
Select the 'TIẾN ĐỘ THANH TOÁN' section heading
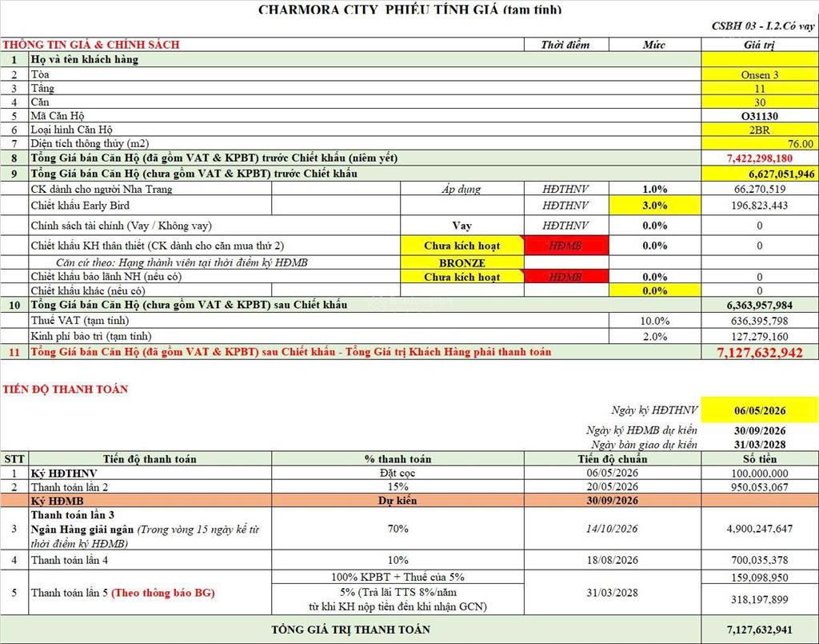(x=66, y=389)
